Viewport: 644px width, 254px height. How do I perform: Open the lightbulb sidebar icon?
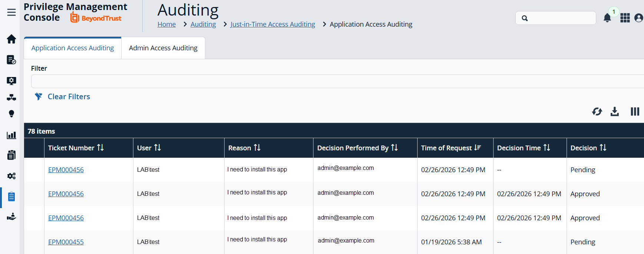pyautogui.click(x=11, y=114)
